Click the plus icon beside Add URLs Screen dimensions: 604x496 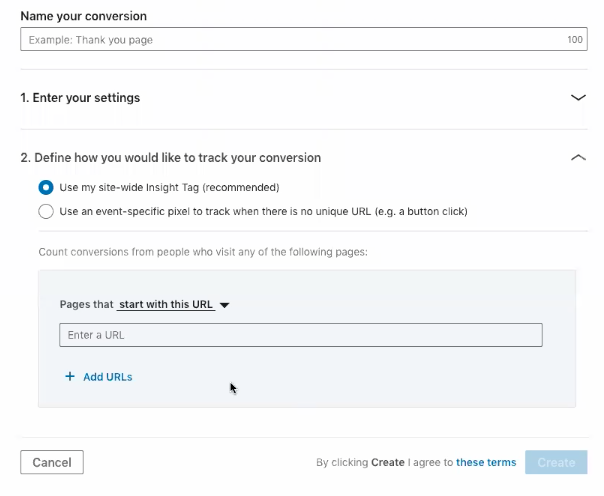click(x=70, y=377)
